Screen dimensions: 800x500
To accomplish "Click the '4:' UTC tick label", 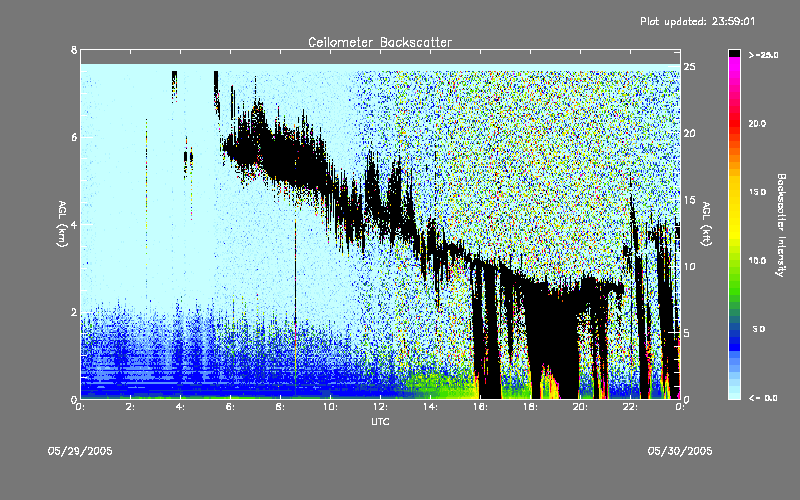I will [181, 407].
